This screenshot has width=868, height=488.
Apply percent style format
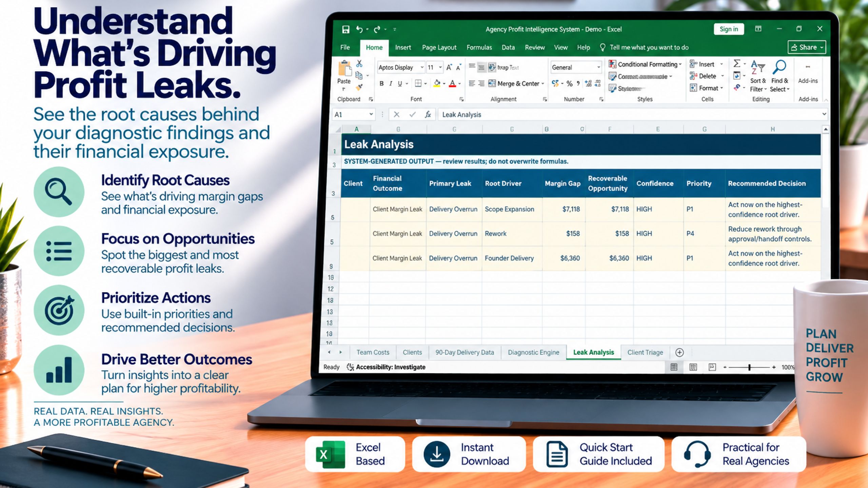(570, 83)
